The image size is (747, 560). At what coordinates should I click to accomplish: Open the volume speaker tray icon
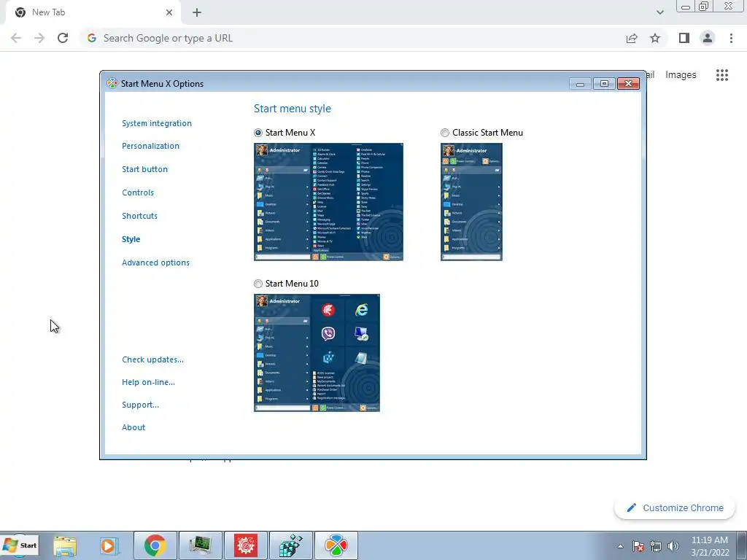(673, 547)
